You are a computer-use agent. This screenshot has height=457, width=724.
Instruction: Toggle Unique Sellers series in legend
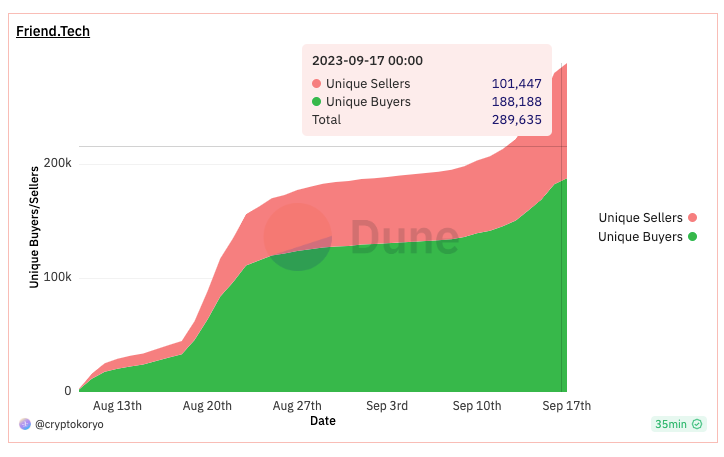coord(647,218)
